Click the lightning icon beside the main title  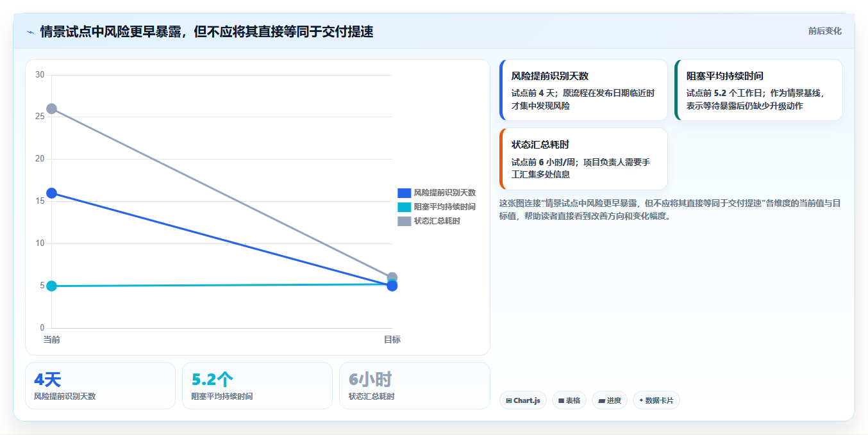coord(30,31)
